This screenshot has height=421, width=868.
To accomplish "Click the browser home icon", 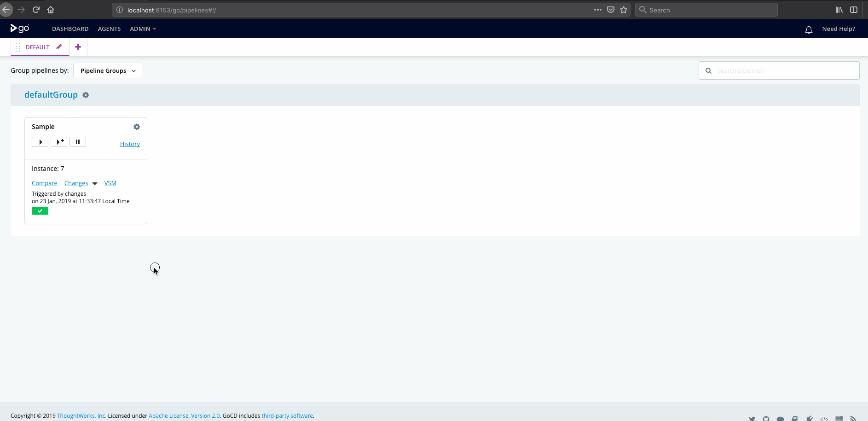I will (x=51, y=10).
